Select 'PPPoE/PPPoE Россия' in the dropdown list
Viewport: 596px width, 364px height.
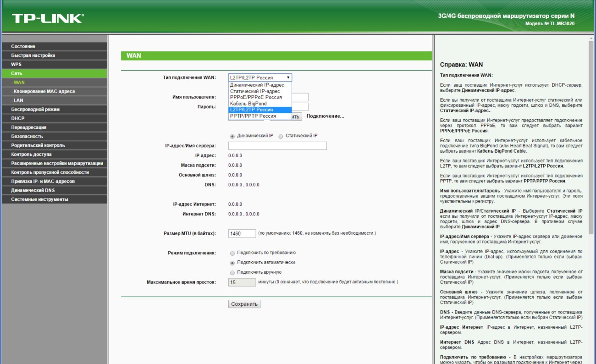tap(256, 97)
